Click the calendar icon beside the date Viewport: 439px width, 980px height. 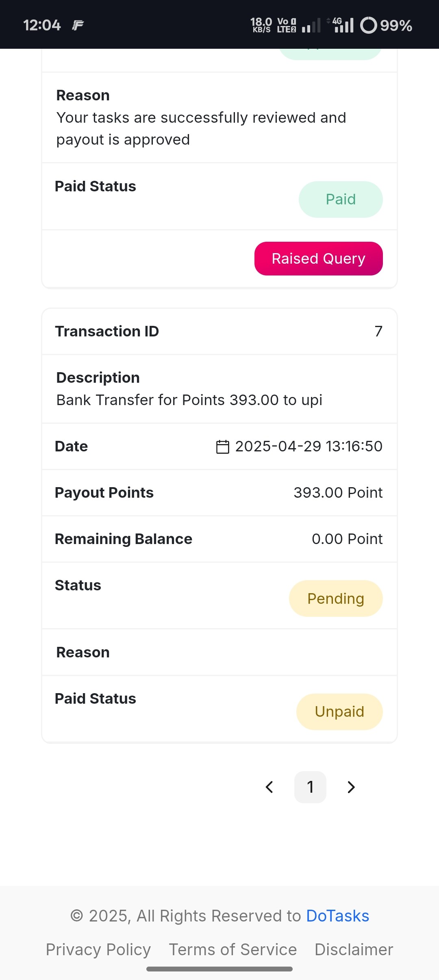coord(222,447)
